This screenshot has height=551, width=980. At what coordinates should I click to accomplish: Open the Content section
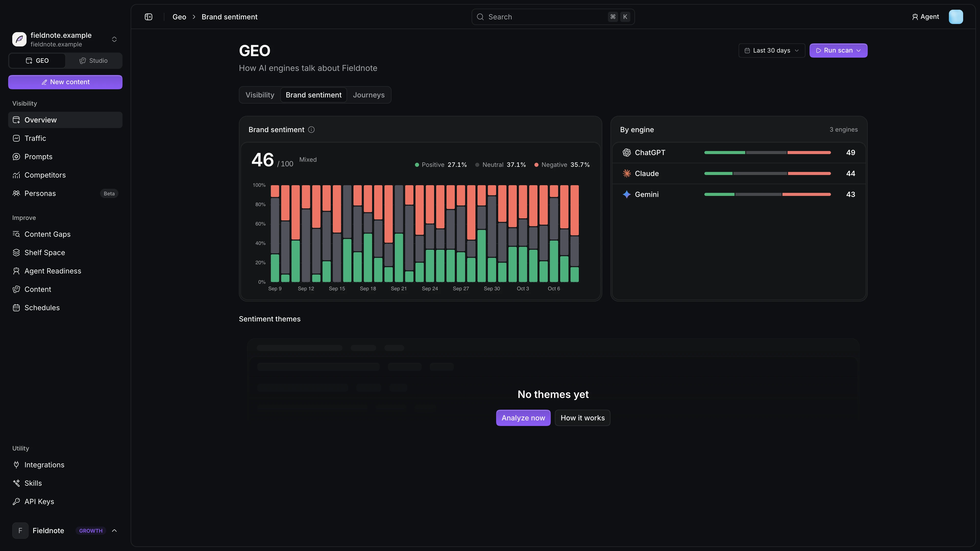[x=65, y=289]
